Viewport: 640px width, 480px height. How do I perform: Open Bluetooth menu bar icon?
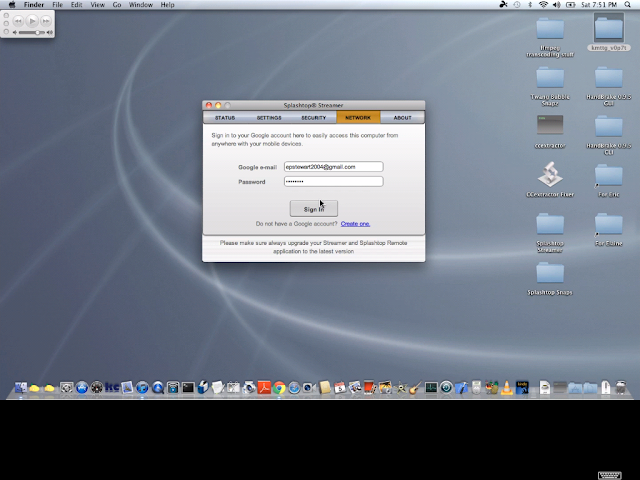530,5
